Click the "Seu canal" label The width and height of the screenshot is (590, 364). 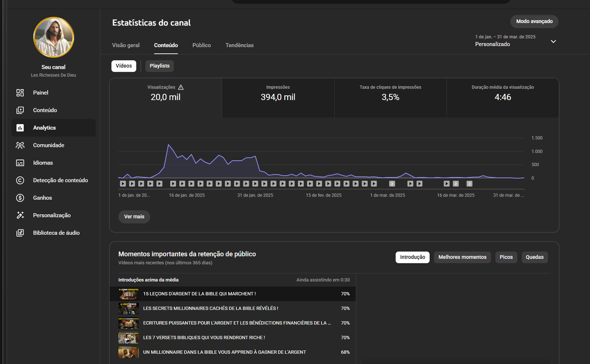(53, 67)
